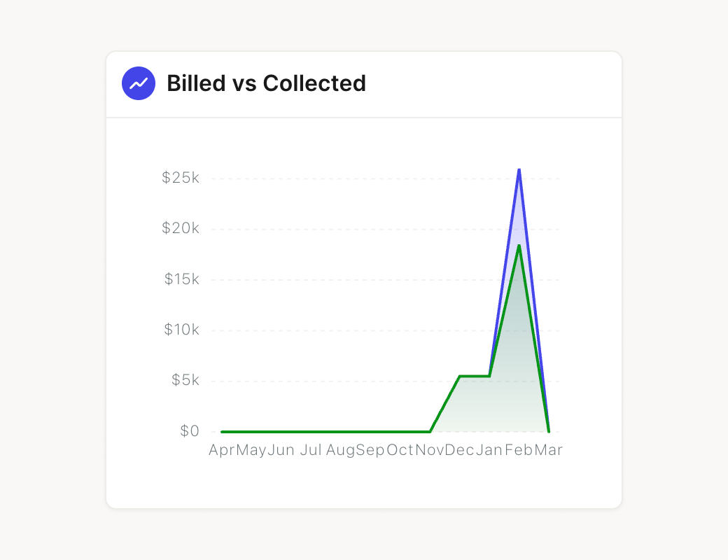The height and width of the screenshot is (560, 728).
Task: Click the Aug month label
Action: pyautogui.click(x=340, y=450)
